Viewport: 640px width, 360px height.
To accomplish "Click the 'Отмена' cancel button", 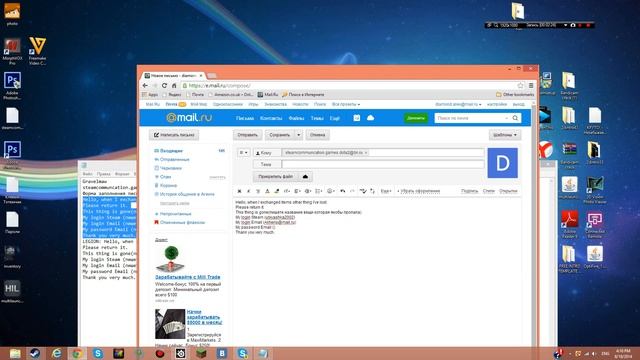I will pos(318,135).
